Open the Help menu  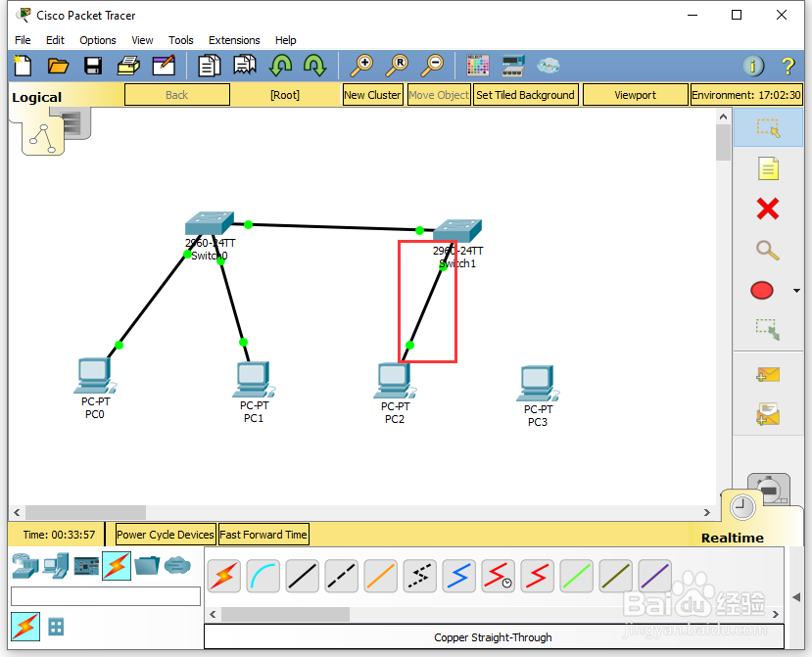(x=285, y=40)
